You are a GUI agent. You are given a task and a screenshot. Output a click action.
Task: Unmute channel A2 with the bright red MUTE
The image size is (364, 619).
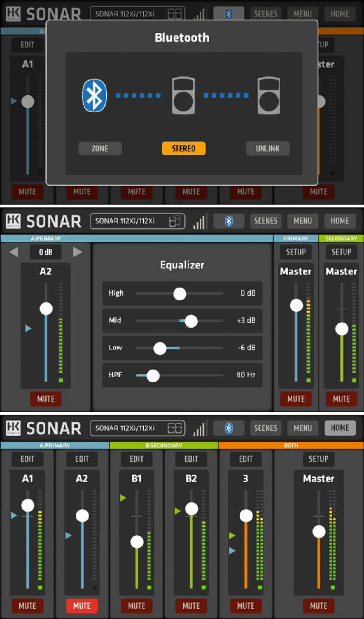[82, 606]
